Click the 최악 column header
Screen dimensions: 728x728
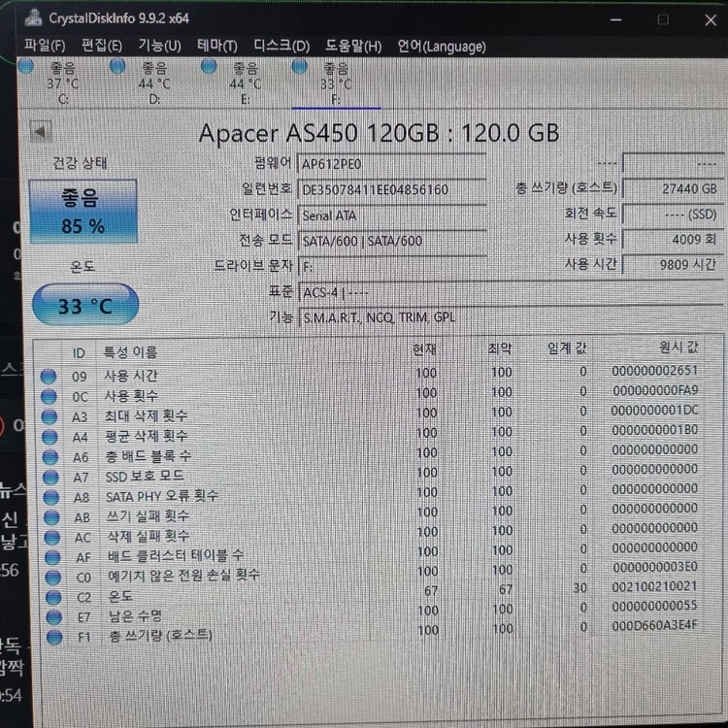click(x=500, y=348)
